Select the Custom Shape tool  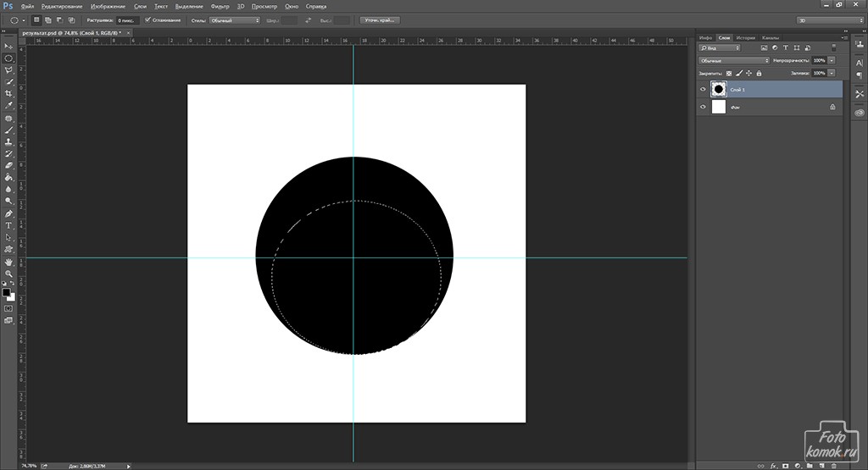pos(8,249)
